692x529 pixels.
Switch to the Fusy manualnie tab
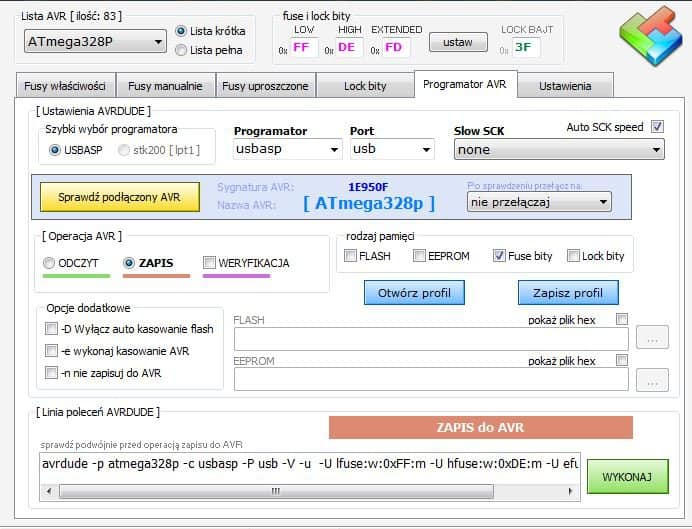coord(165,86)
